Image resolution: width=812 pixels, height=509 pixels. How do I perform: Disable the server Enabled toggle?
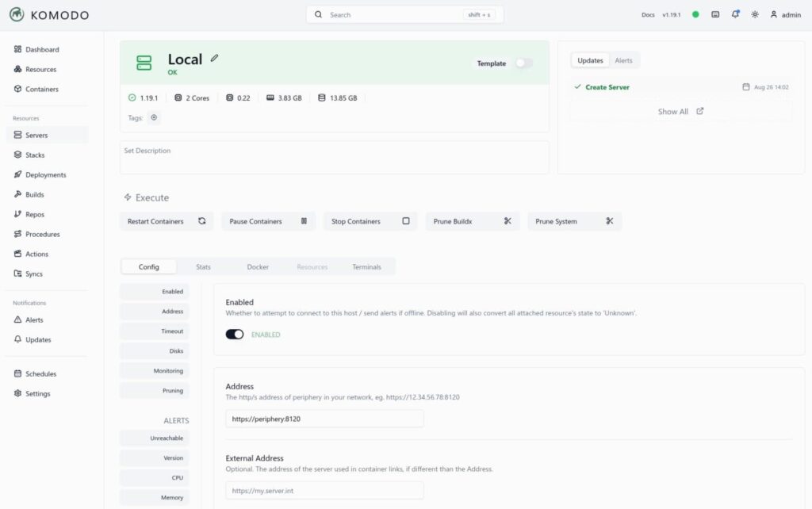[x=235, y=335]
